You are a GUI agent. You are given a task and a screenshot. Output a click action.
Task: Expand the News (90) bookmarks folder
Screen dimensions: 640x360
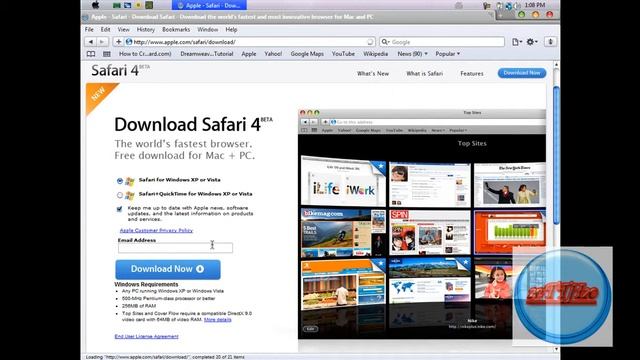[412, 54]
